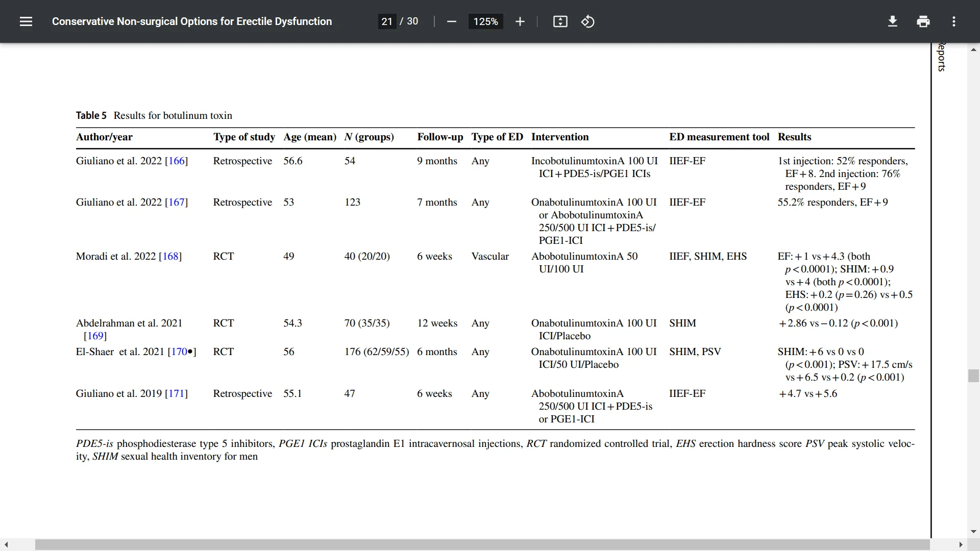
Task: Open reference link 169
Action: (95, 336)
